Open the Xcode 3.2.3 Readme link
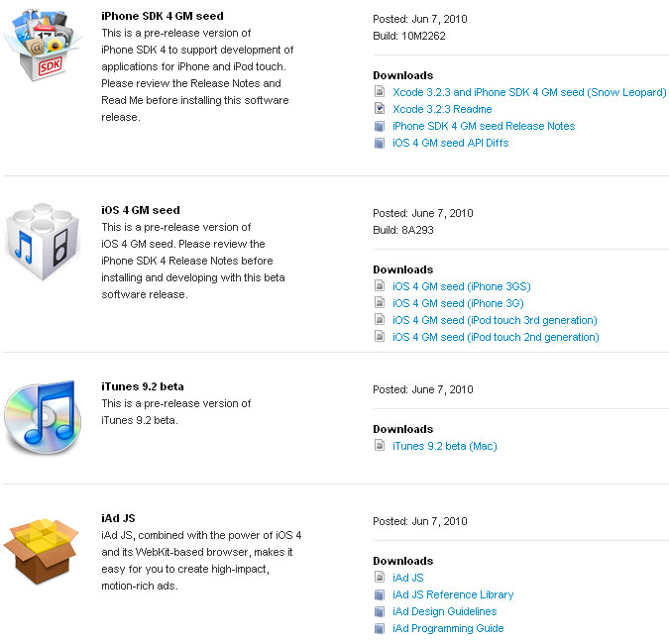669x644 pixels. click(x=442, y=109)
